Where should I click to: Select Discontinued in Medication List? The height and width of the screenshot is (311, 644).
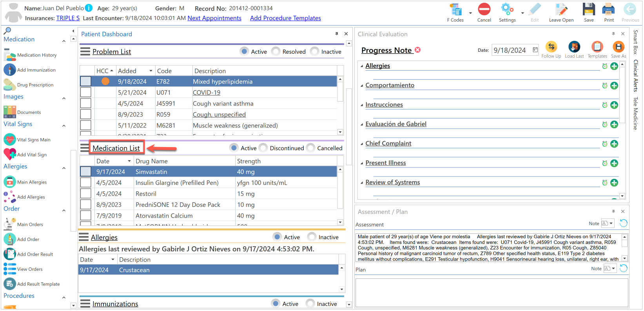pos(263,148)
